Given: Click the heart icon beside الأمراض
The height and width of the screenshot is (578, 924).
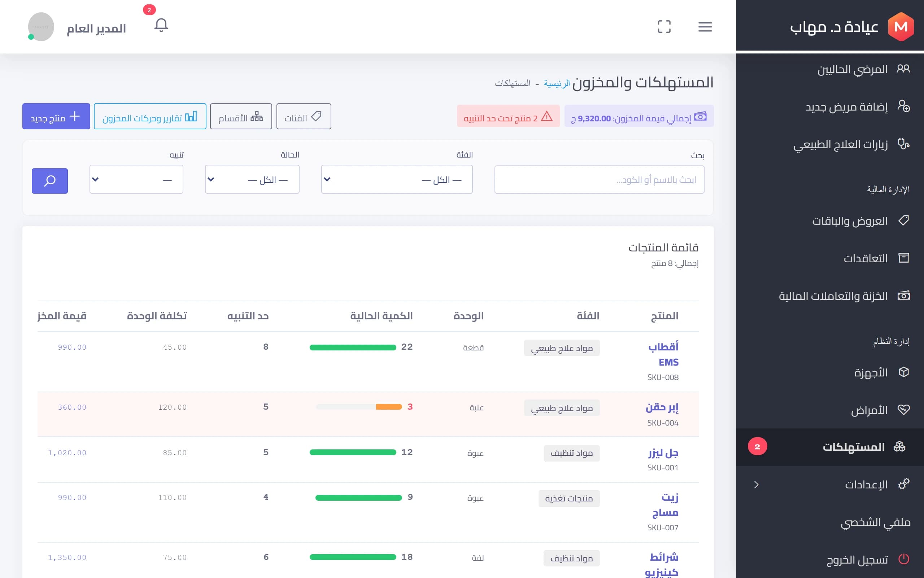Looking at the screenshot, I should 903,410.
